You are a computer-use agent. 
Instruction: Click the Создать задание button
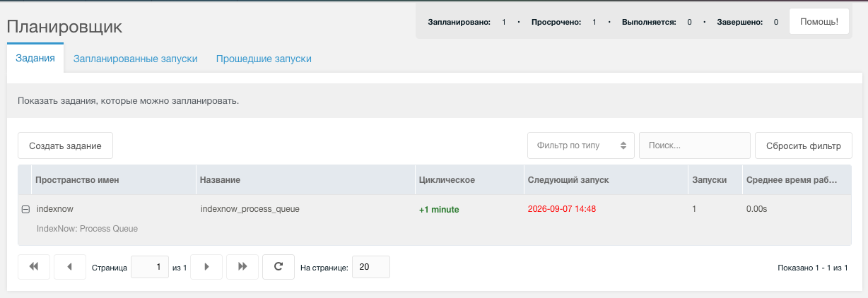pos(65,145)
